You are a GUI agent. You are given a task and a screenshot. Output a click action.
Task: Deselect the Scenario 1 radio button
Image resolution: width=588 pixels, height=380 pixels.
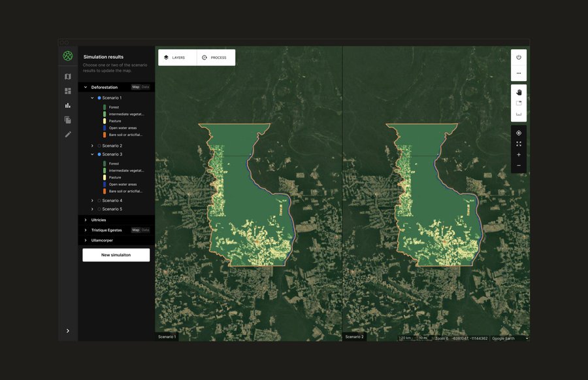click(x=99, y=98)
